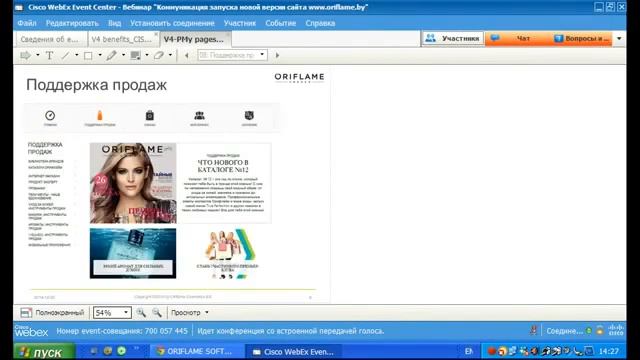Click the blue perfume bottle banner
The height and width of the screenshot is (360, 640).
[x=133, y=253]
